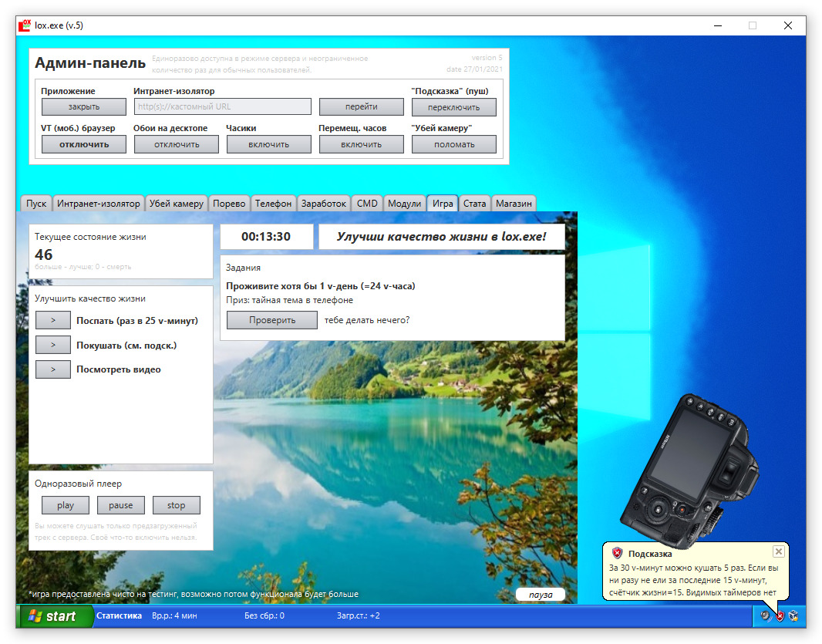Switch to the Убей камеру tab
This screenshot has width=822, height=644.
(x=176, y=204)
